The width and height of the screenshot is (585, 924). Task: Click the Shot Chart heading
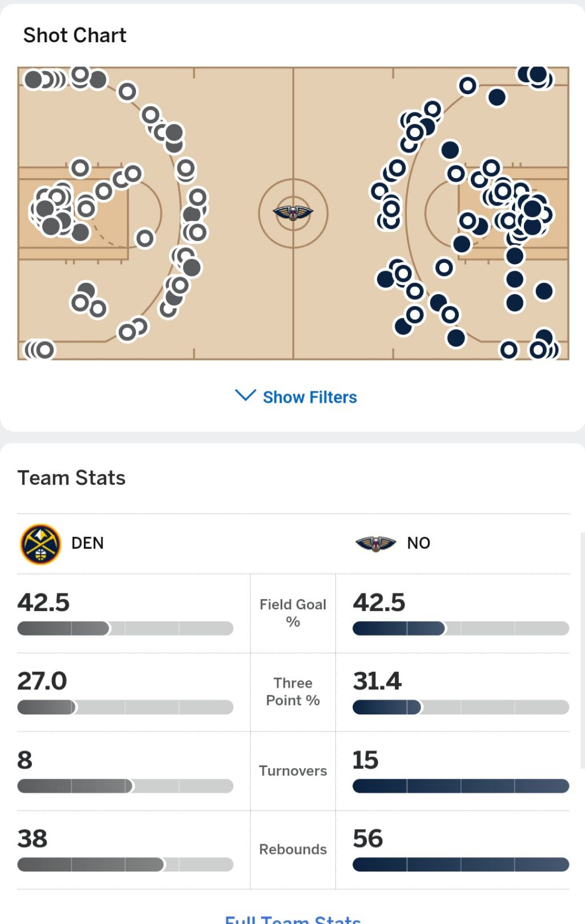pyautogui.click(x=74, y=35)
